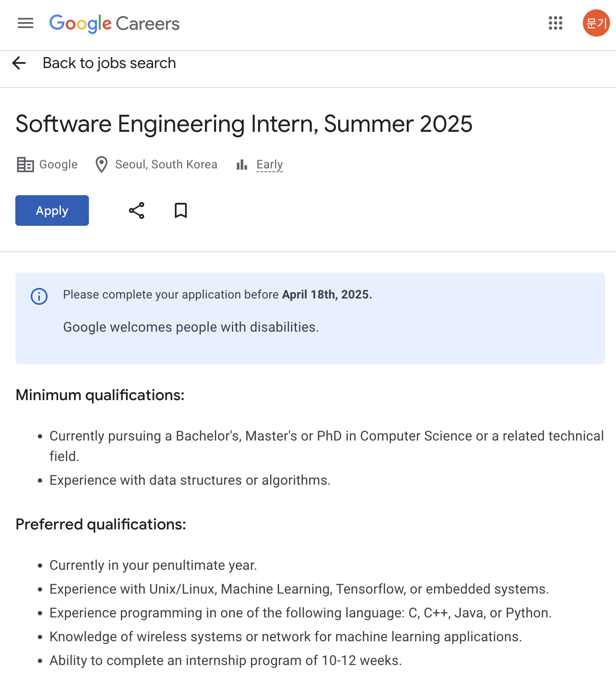The image size is (616, 688).
Task: Share this job posting
Action: [137, 210]
